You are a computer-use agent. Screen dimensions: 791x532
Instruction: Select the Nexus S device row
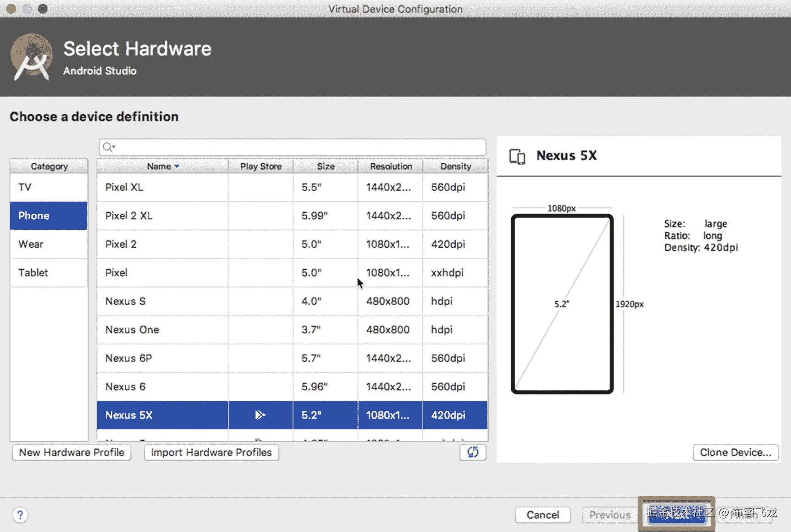[292, 301]
